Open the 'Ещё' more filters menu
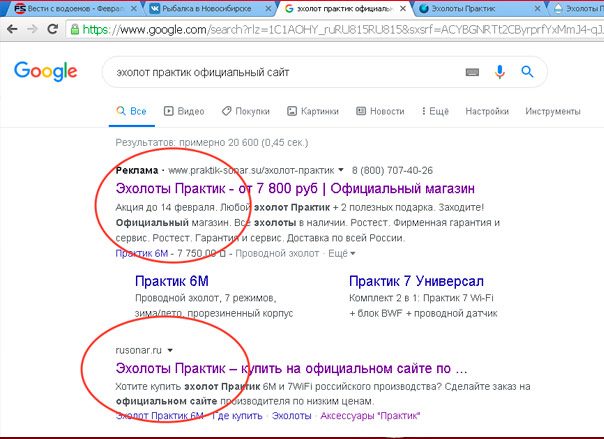The height and width of the screenshot is (439, 604). tap(435, 111)
